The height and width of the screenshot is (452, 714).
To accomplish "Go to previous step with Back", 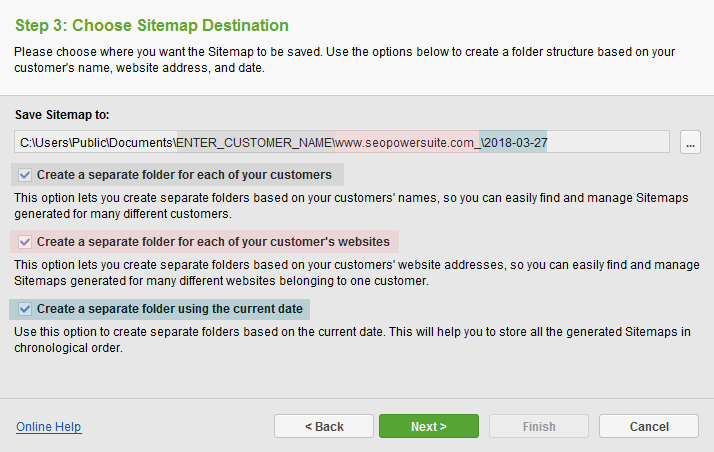I will coord(324,426).
